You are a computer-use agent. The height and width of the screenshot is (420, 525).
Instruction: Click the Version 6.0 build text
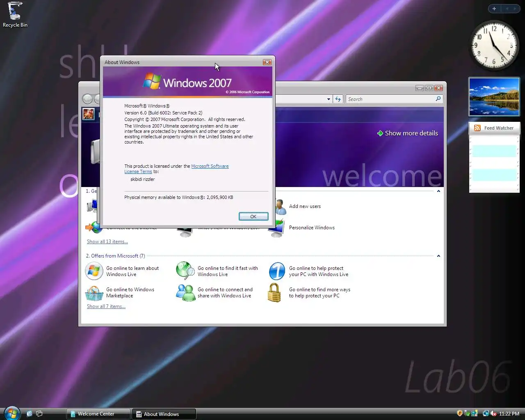[163, 113]
